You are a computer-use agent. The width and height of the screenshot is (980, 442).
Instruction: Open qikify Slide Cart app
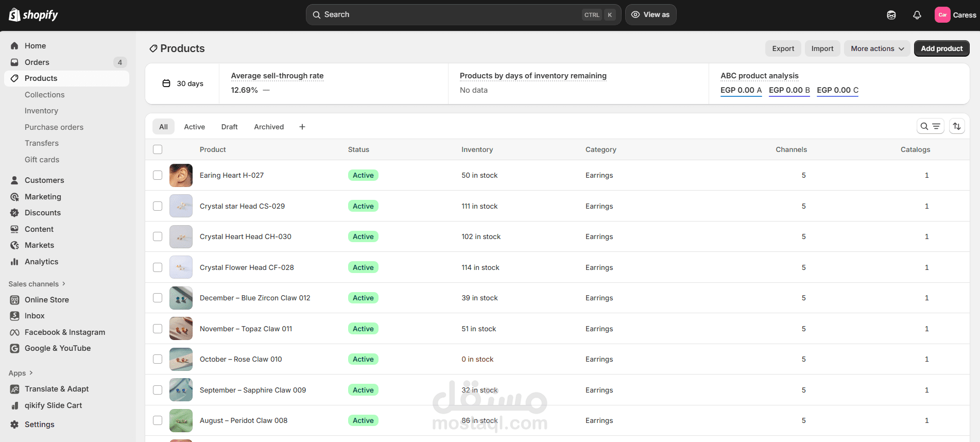[x=53, y=405]
